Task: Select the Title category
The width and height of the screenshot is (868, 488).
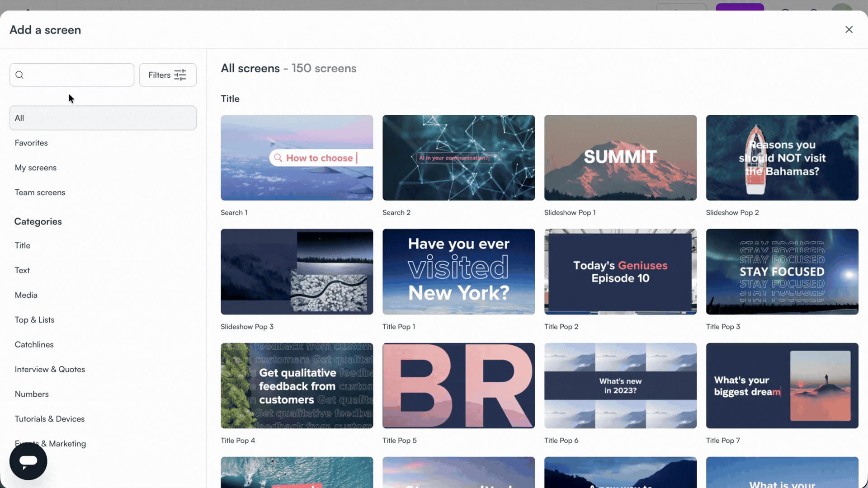Action: [22, 245]
